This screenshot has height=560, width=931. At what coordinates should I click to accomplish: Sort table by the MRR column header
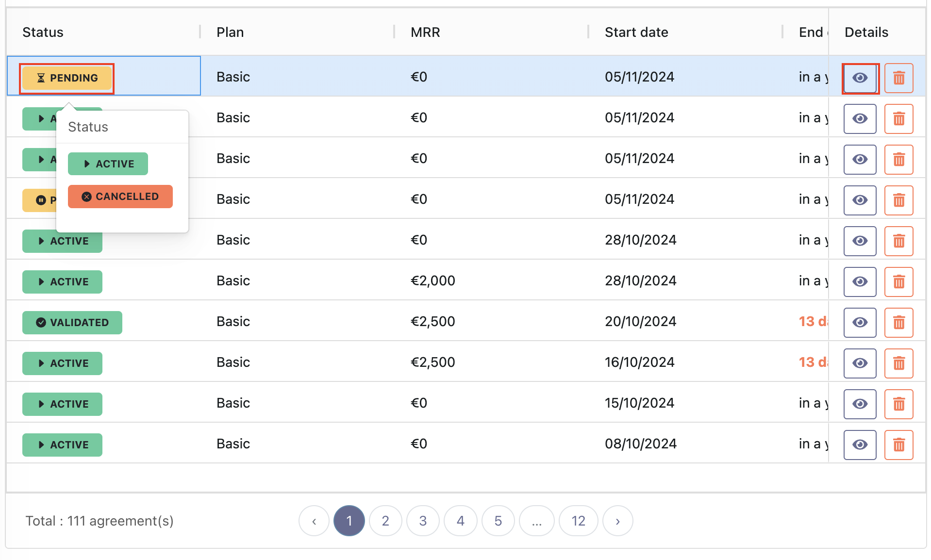click(x=425, y=32)
